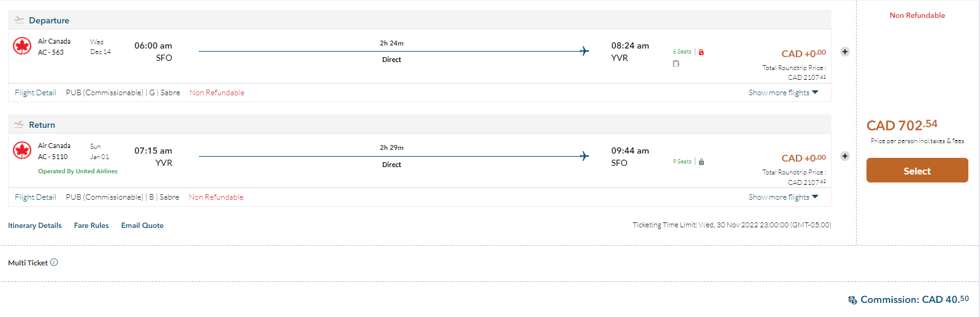Click the departure airplane icon in section header
This screenshot has width=980, height=317.
coord(19,20)
